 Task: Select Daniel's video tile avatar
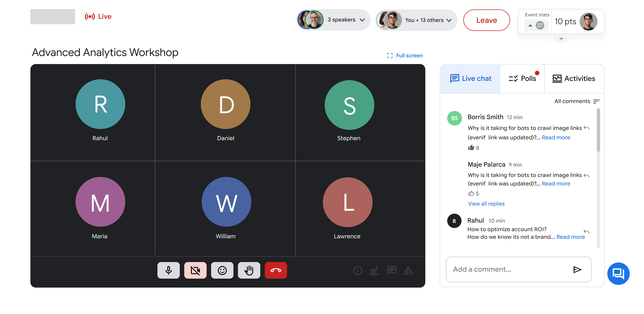[225, 104]
